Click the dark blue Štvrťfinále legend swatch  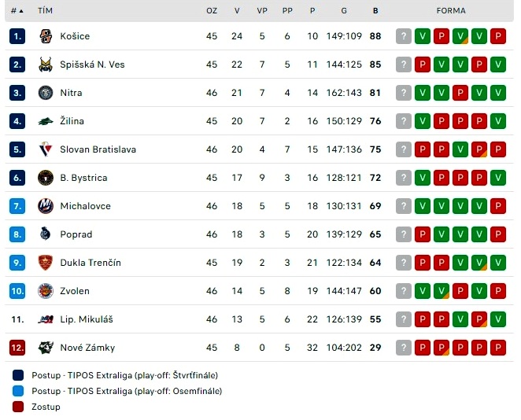click(x=18, y=375)
